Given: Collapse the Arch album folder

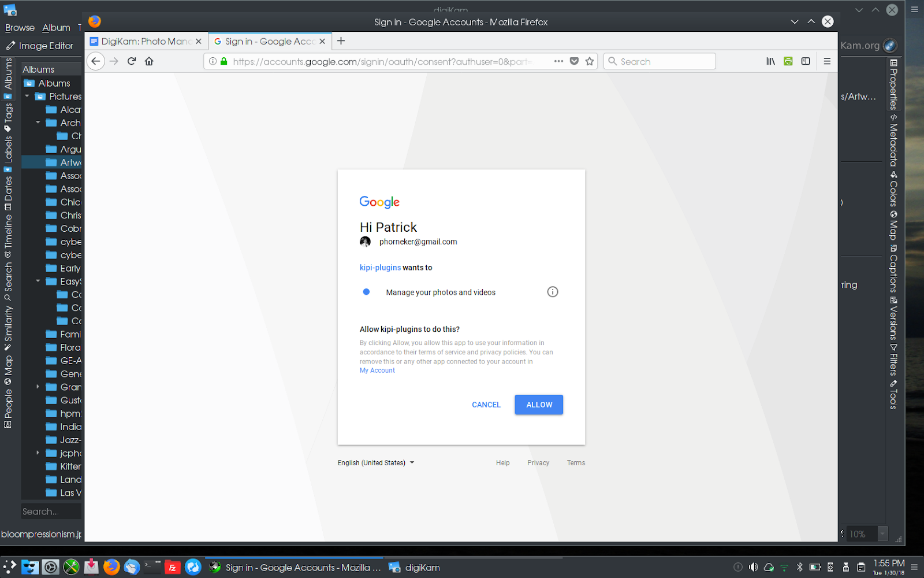Looking at the screenshot, I should click(x=38, y=123).
